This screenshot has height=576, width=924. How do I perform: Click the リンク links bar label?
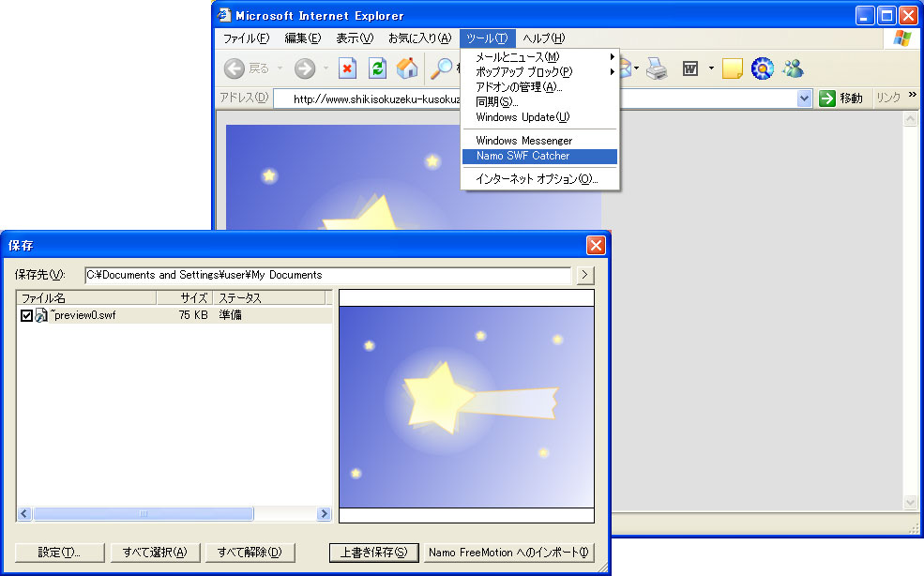coord(888,98)
